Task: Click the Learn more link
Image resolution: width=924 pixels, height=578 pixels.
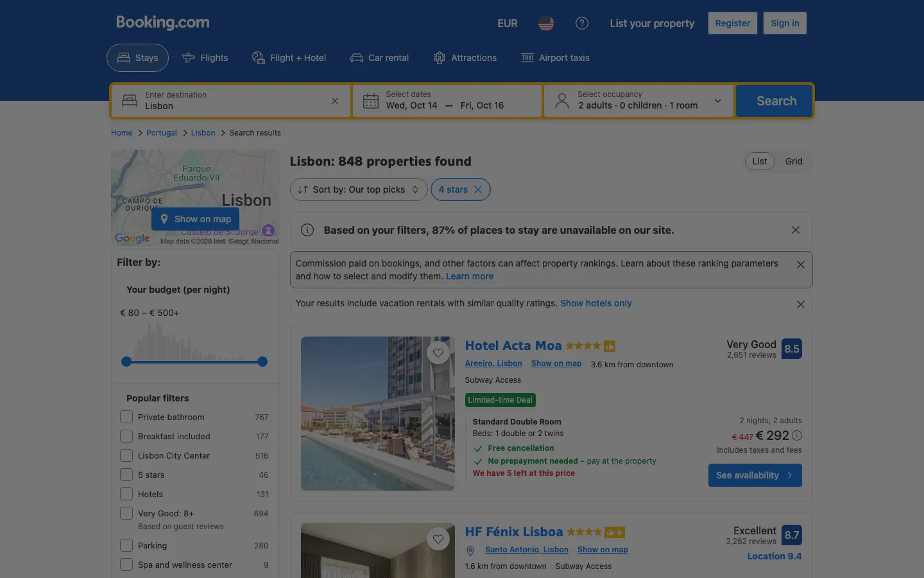Action: pyautogui.click(x=470, y=276)
